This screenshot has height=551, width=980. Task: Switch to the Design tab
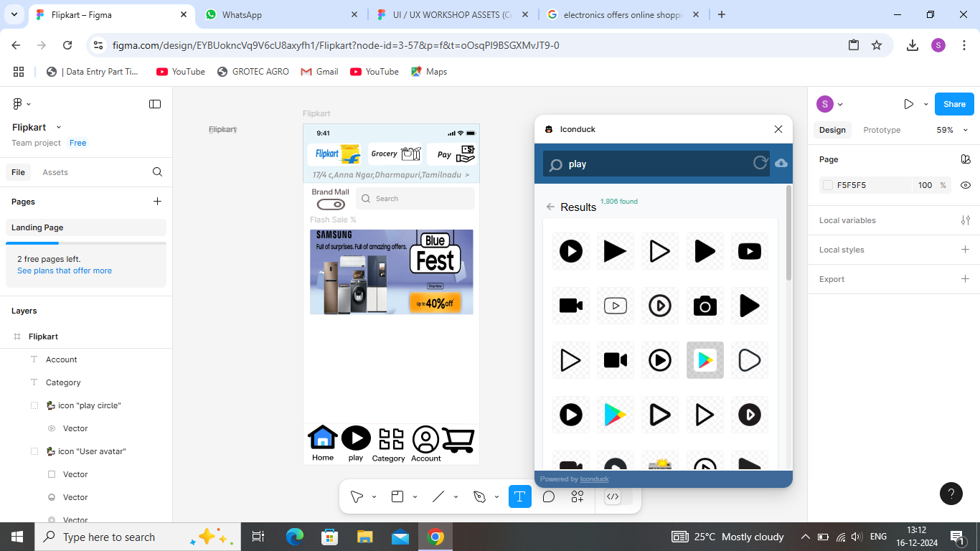coord(832,130)
